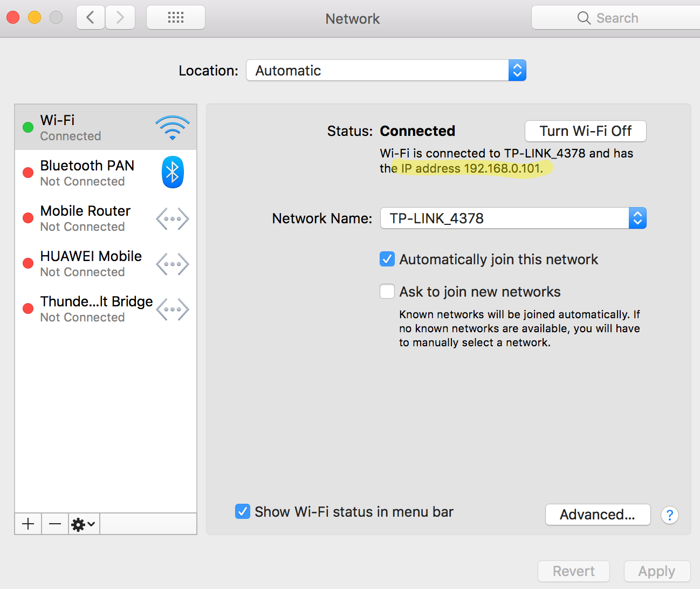Screen dimensions: 700x589
Task: Uncheck Show Wi-Fi status in menu bar
Action: 243,511
